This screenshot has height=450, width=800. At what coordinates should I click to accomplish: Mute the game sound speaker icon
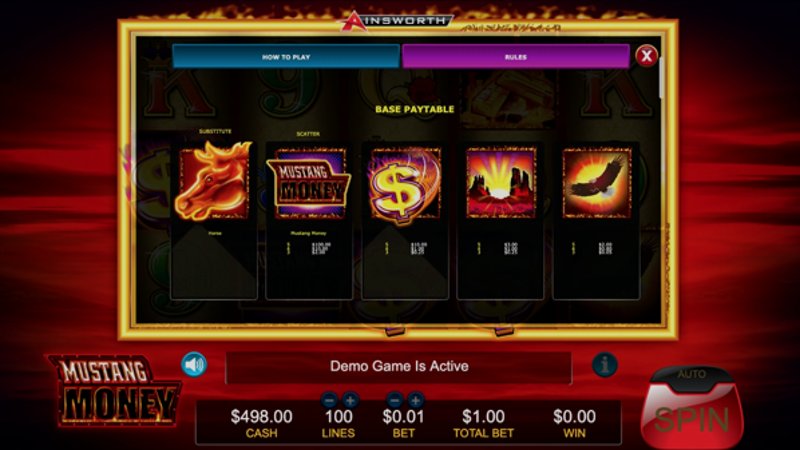[194, 365]
